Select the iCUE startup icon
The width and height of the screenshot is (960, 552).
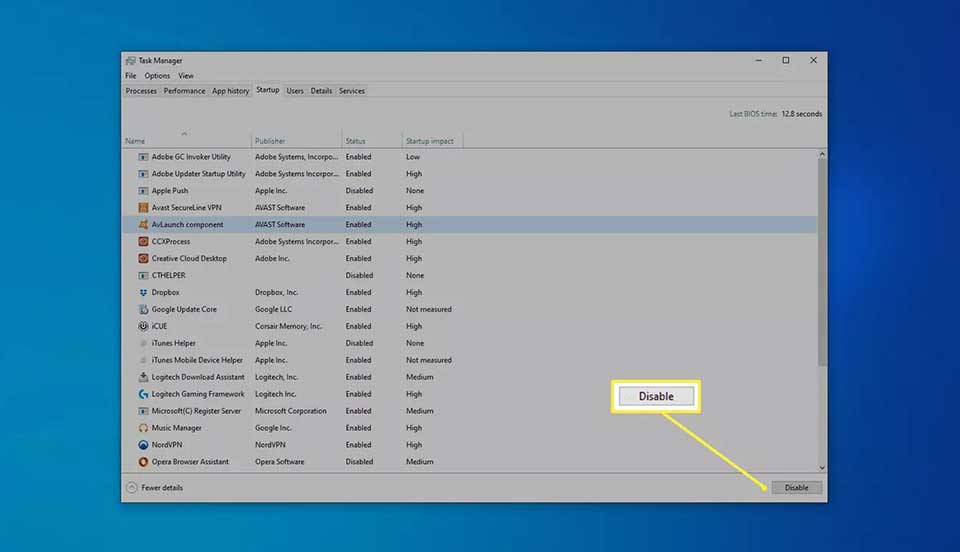tap(143, 326)
